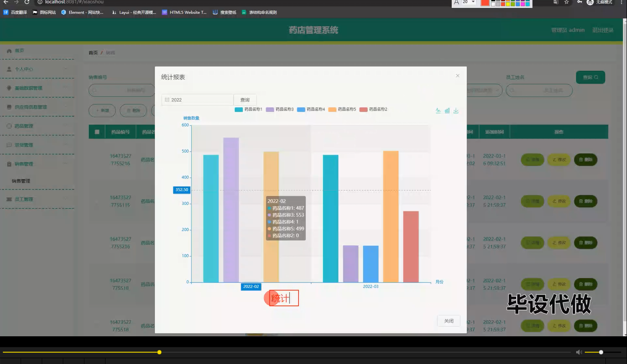Open browser three-dot menu
Viewport: 627px width, 364px height.
621,2
